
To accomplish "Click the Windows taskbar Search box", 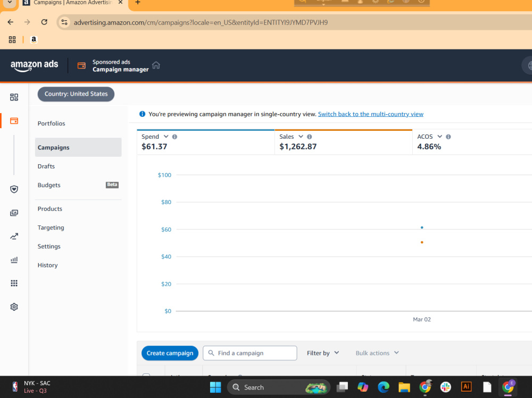I will coord(278,387).
